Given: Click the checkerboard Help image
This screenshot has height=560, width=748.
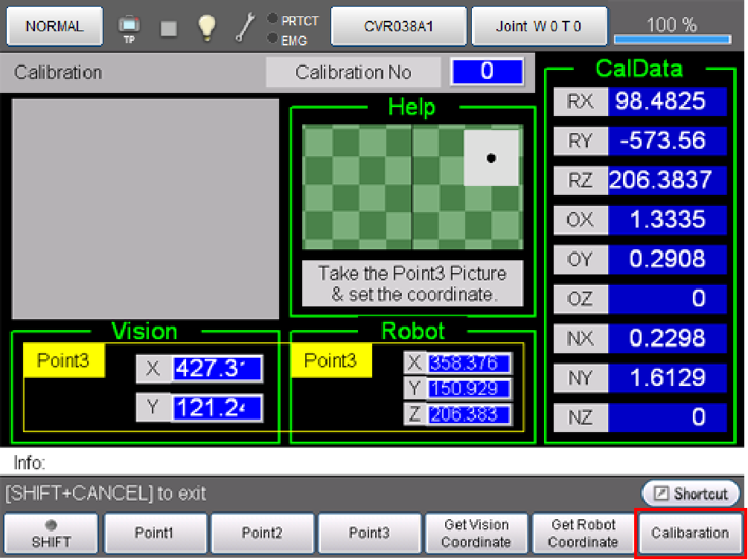Looking at the screenshot, I should click(x=412, y=187).
